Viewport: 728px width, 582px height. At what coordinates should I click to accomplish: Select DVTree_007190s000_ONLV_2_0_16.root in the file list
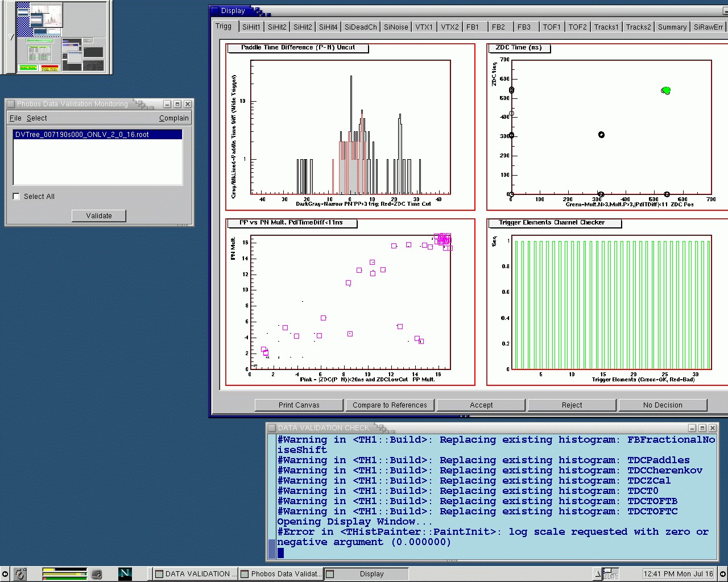pyautogui.click(x=97, y=135)
